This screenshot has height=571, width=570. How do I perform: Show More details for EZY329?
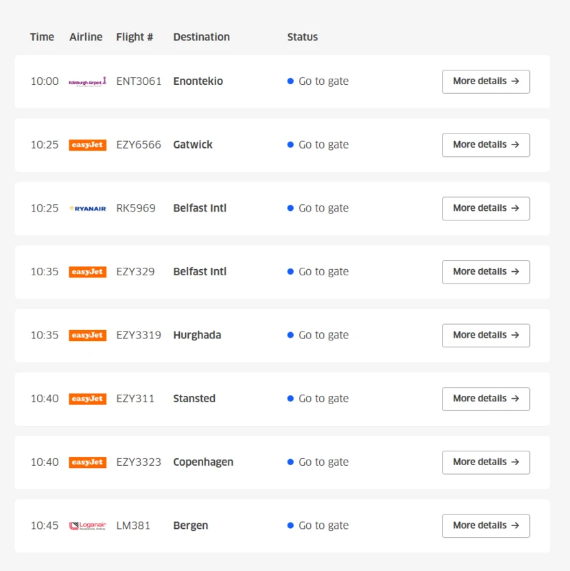[486, 272]
